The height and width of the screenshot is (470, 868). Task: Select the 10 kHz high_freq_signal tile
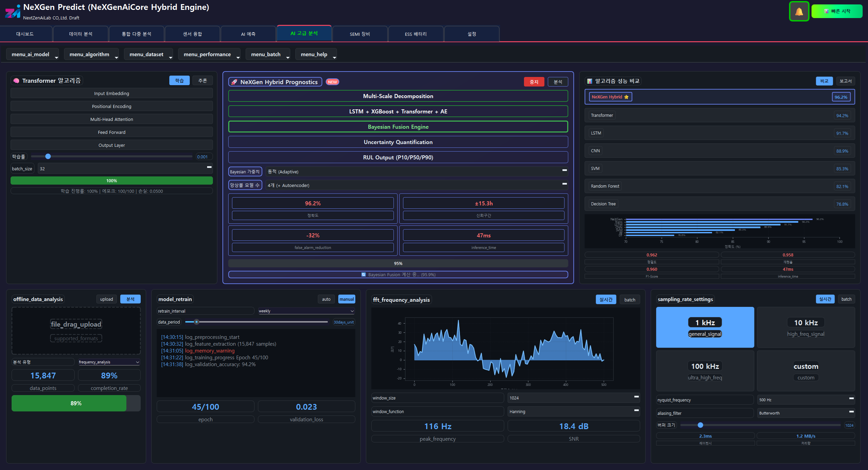pos(806,327)
